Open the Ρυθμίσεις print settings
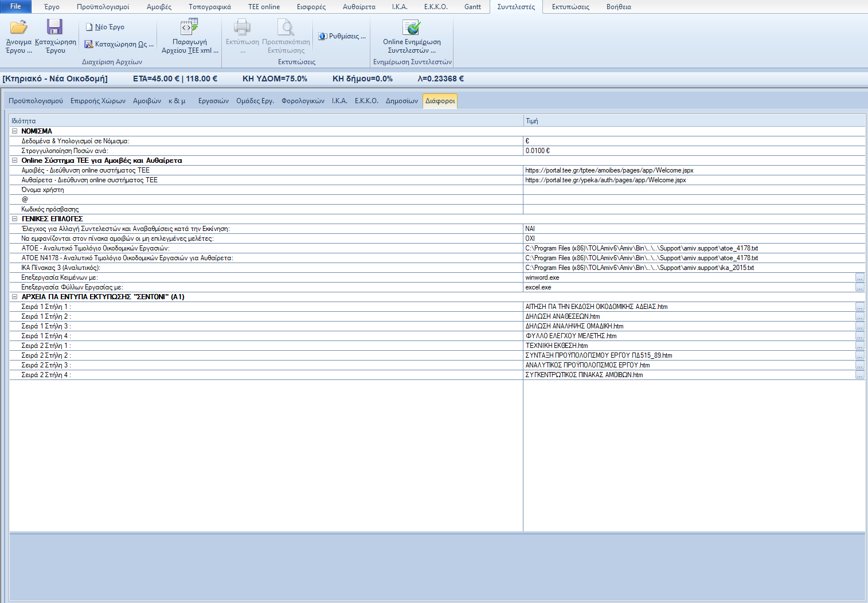The image size is (868, 603). click(342, 36)
